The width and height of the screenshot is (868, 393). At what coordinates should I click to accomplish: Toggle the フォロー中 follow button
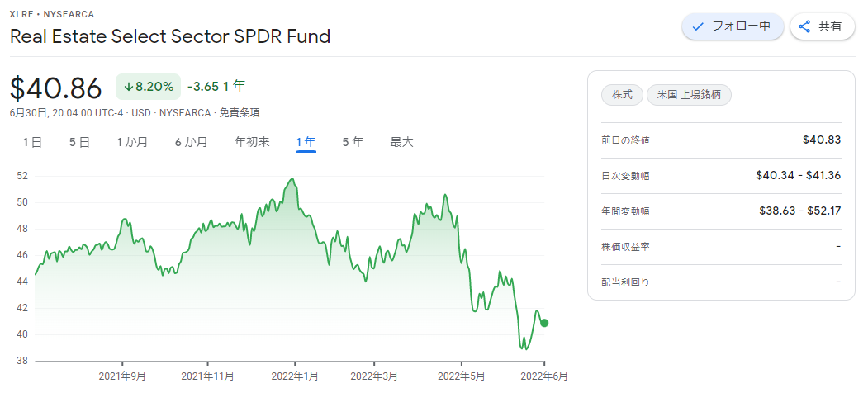[733, 26]
